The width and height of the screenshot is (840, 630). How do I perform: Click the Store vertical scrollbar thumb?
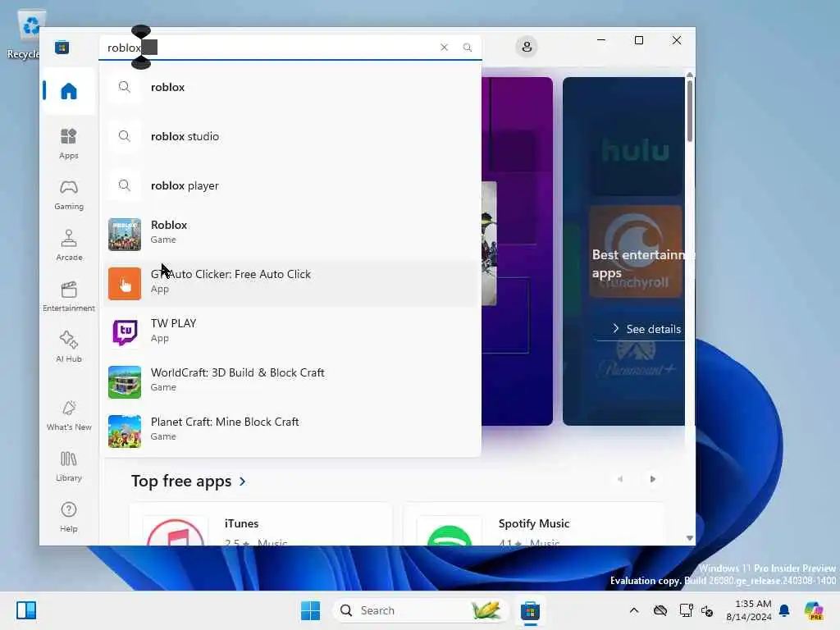click(x=689, y=110)
